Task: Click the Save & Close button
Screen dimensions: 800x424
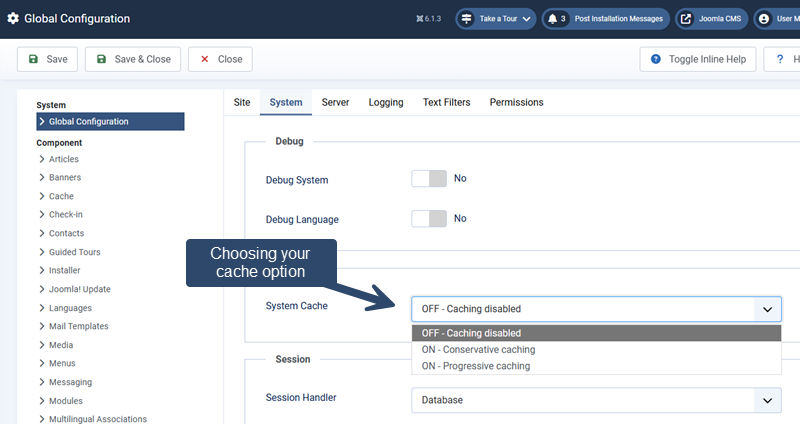Action: point(133,59)
